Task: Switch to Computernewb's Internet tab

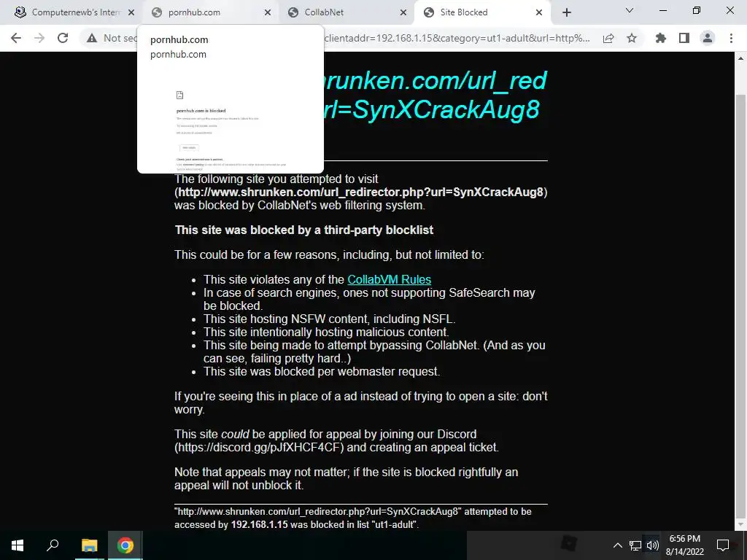Action: pyautogui.click(x=74, y=12)
